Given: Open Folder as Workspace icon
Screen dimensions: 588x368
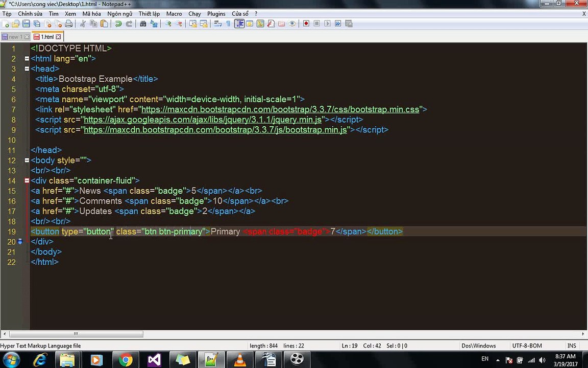Looking at the screenshot, I should click(282, 24).
